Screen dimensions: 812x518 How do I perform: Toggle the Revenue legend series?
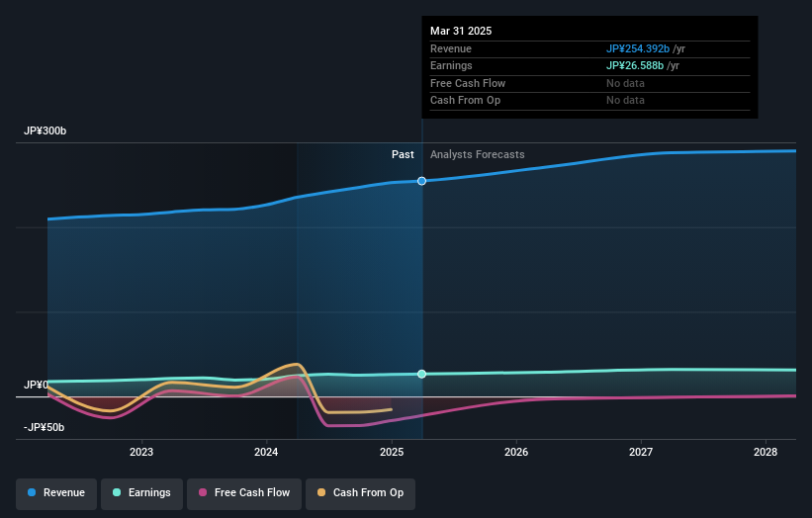pos(56,493)
